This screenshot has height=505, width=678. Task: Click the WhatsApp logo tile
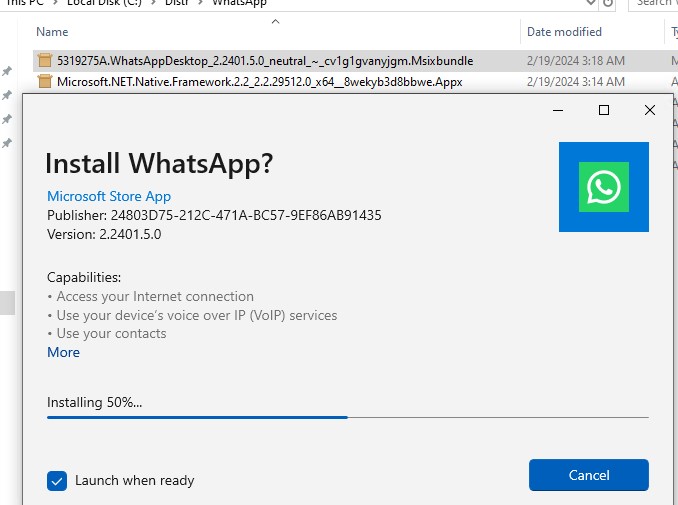pos(604,187)
